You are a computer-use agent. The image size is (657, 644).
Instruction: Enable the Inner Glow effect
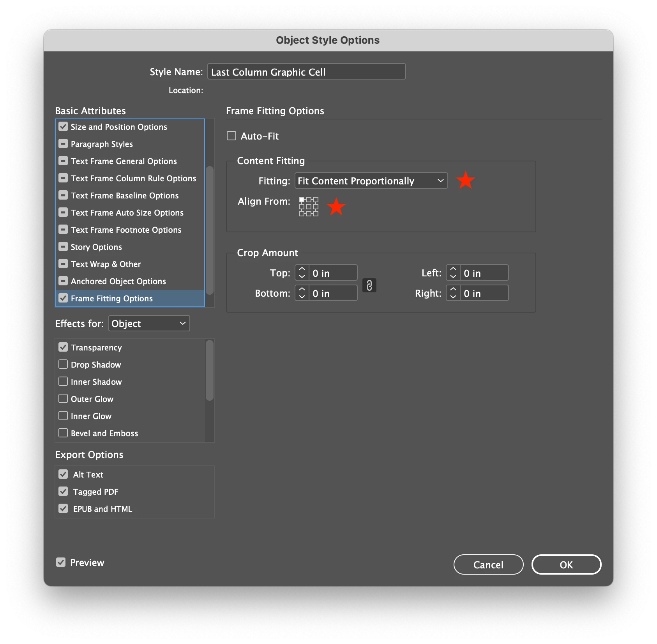click(63, 416)
